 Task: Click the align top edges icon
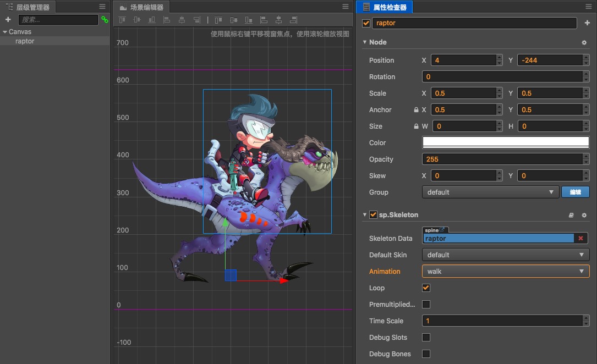[122, 20]
